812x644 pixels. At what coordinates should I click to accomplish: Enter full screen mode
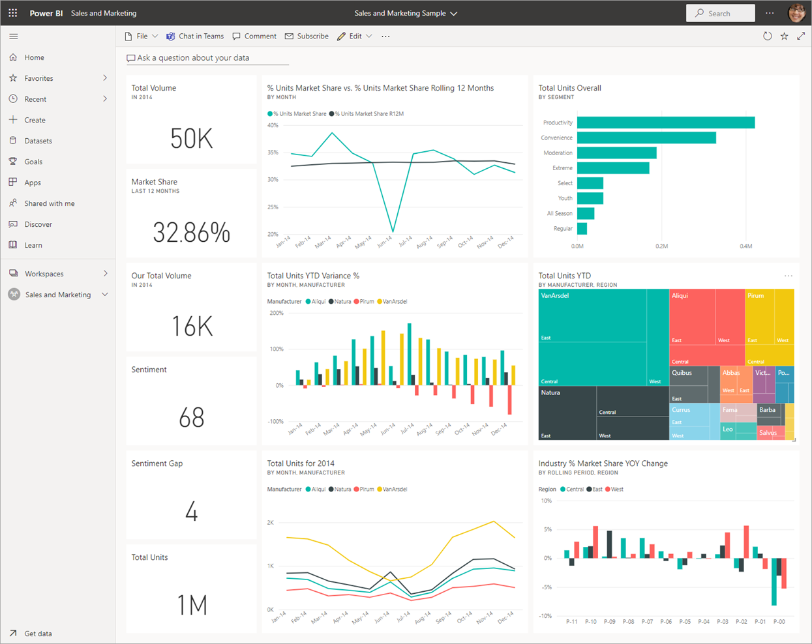[x=801, y=36]
